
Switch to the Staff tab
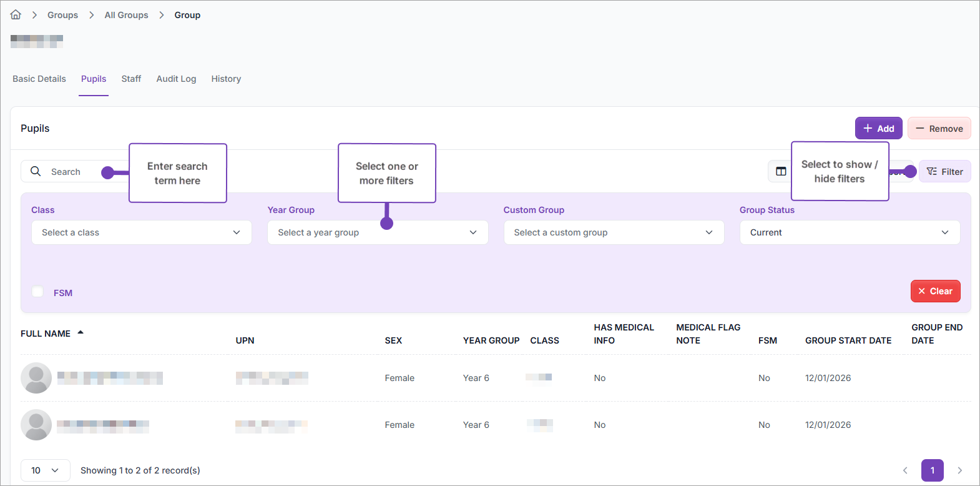(x=131, y=79)
